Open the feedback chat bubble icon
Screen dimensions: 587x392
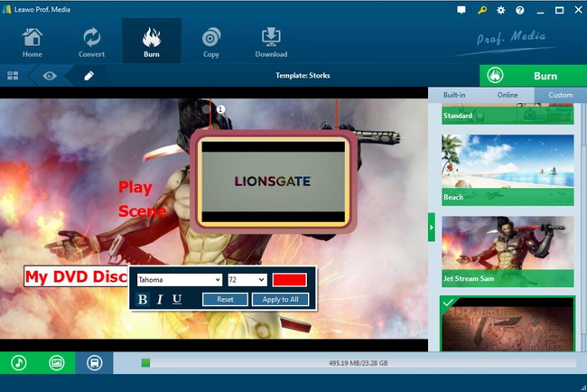(461, 11)
